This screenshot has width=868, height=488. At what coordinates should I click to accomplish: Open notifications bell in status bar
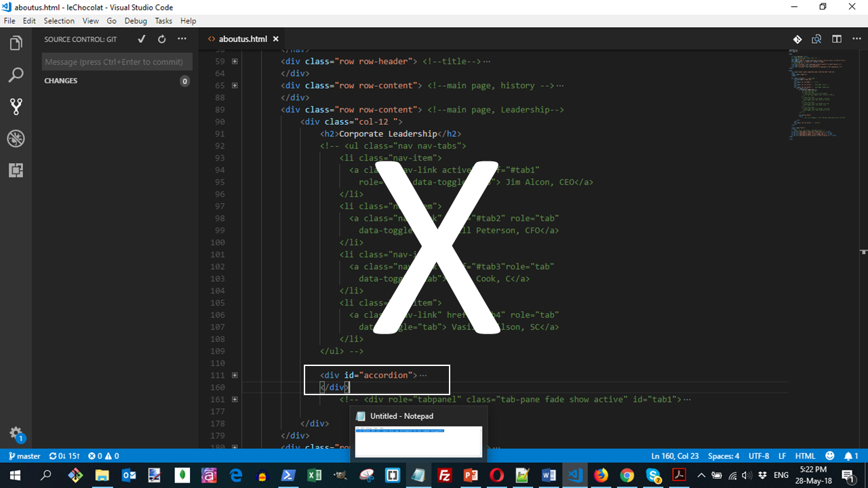[852, 456]
